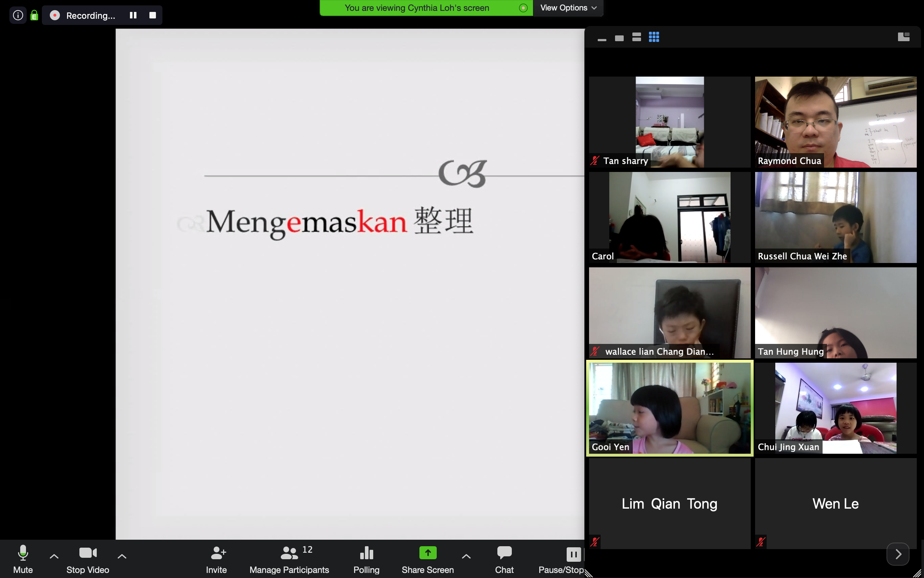Select Lim Qian Tong's tile
Screen dimensions: 924x578
pos(670,504)
